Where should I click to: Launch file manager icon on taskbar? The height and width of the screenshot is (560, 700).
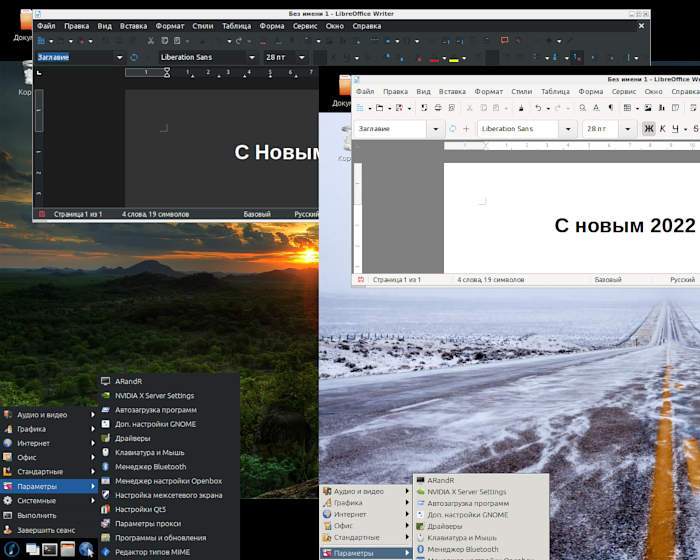click(68, 549)
